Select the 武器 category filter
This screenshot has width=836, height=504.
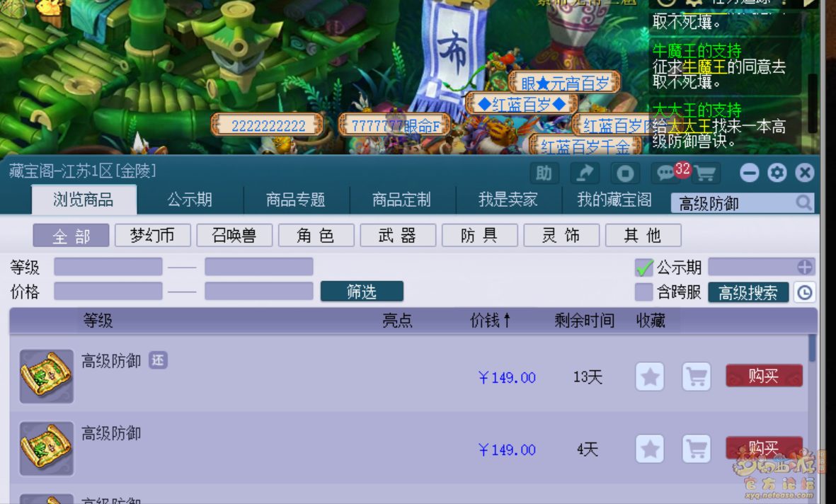click(x=398, y=235)
